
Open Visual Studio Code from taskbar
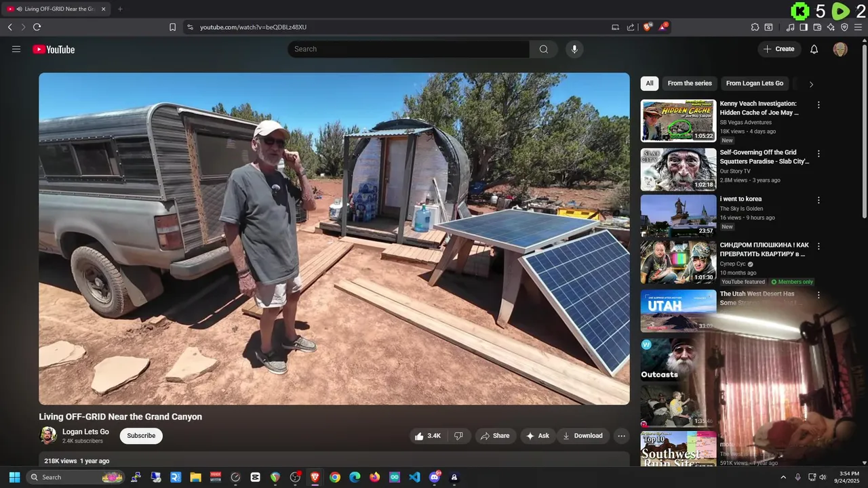[414, 477]
